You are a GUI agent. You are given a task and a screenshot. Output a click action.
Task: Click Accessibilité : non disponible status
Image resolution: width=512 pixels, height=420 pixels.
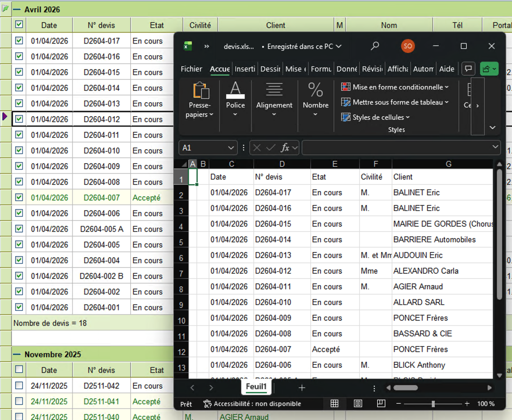tap(252, 404)
